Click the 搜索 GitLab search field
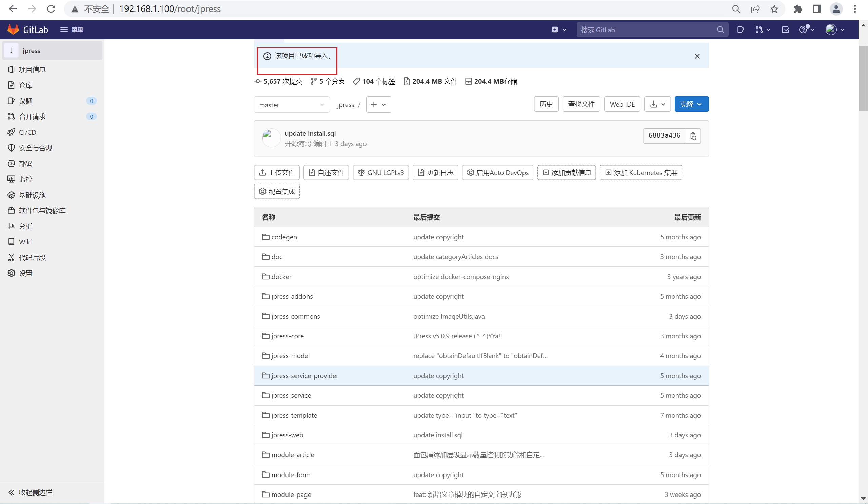This screenshot has width=868, height=504. pyautogui.click(x=652, y=30)
